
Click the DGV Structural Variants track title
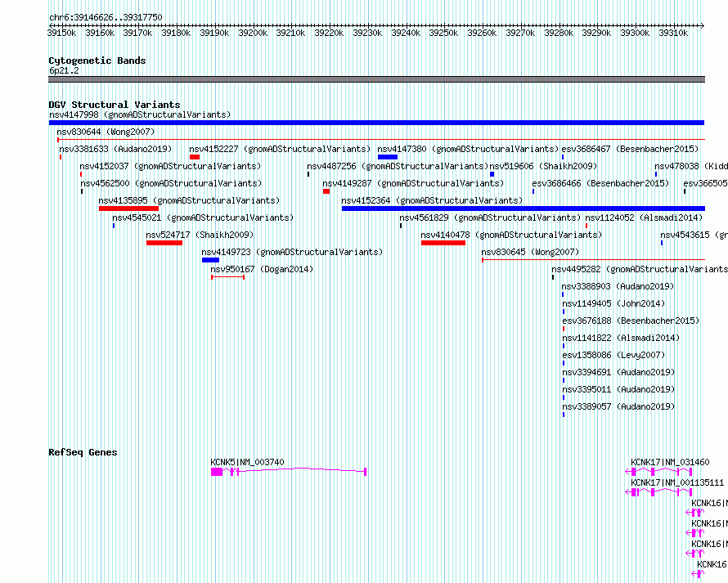tap(115, 105)
